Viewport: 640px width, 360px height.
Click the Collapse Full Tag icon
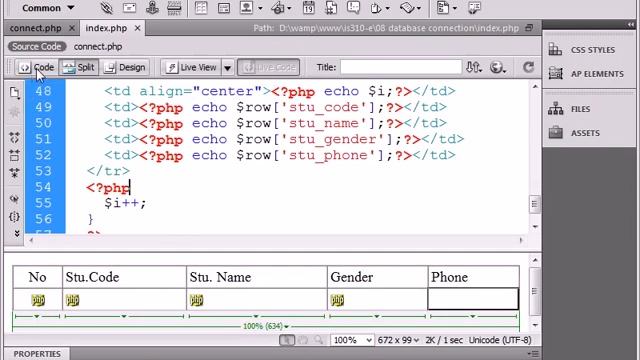pos(14,138)
